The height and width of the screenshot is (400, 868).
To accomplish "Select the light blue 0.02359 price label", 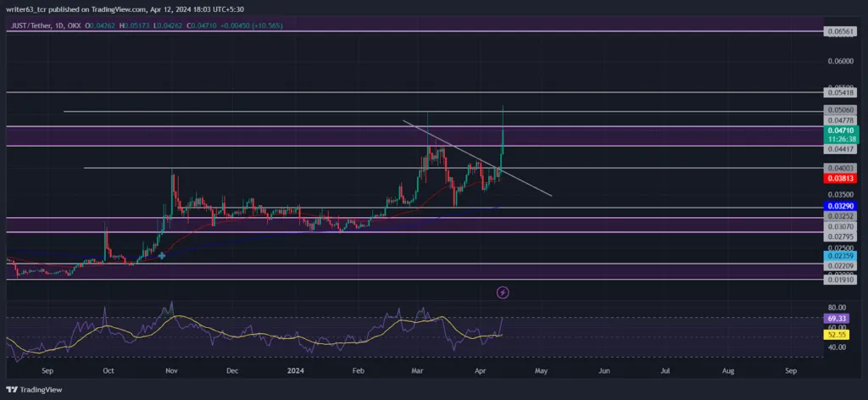I will [x=841, y=256].
